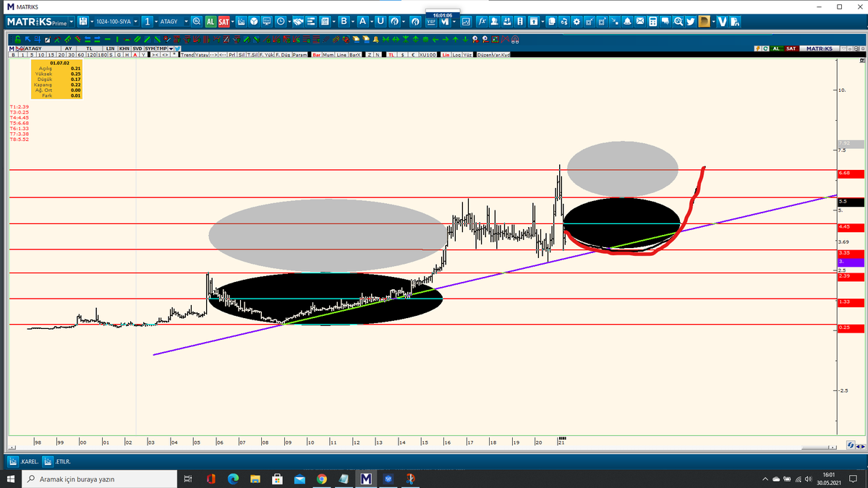Open the clock icon in main toolbar
Screen dimensions: 868x488
tap(280, 21)
